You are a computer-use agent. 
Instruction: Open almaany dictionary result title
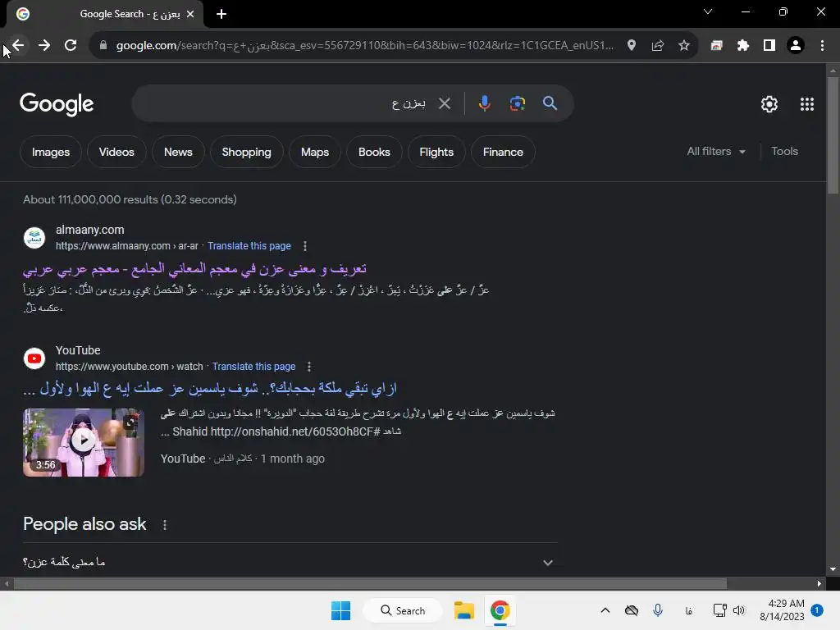coord(194,269)
